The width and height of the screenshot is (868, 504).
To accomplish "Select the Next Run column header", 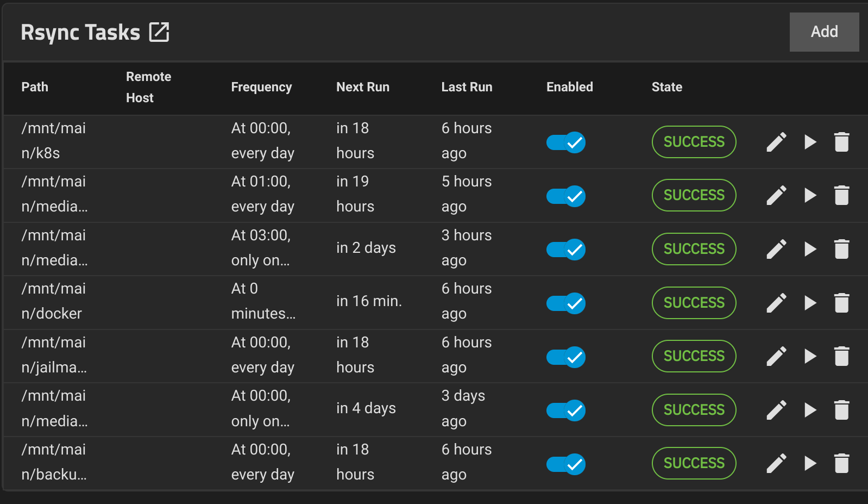I will pos(363,87).
